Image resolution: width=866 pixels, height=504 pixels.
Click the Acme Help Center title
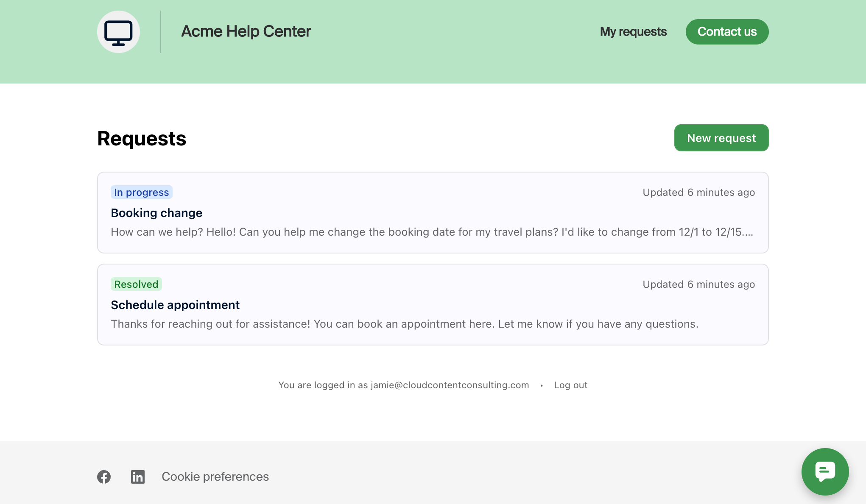246,31
